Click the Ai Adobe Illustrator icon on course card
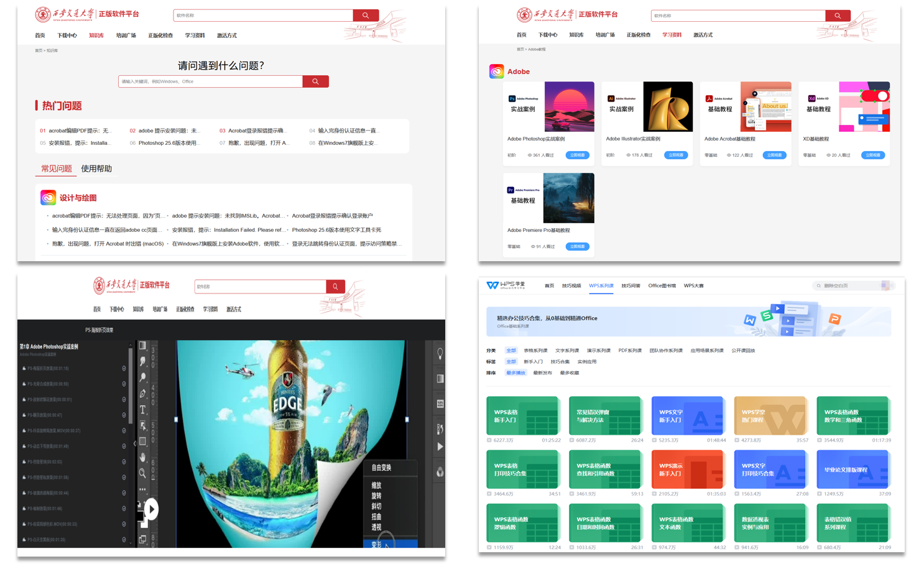 pos(611,98)
